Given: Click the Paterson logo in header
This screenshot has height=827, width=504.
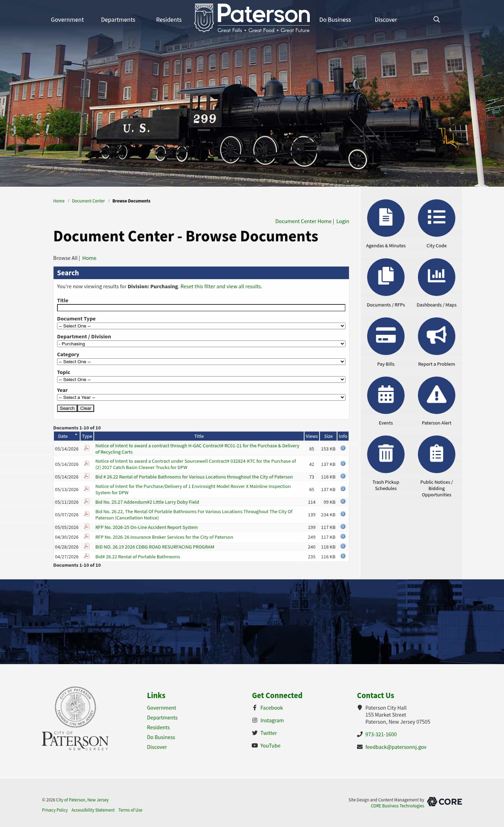Looking at the screenshot, I should click(x=252, y=18).
